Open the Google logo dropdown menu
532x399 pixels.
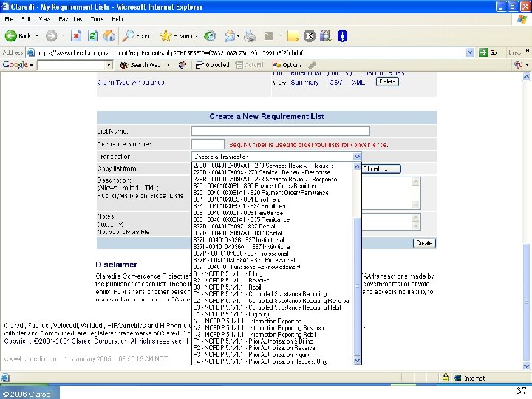(18, 64)
